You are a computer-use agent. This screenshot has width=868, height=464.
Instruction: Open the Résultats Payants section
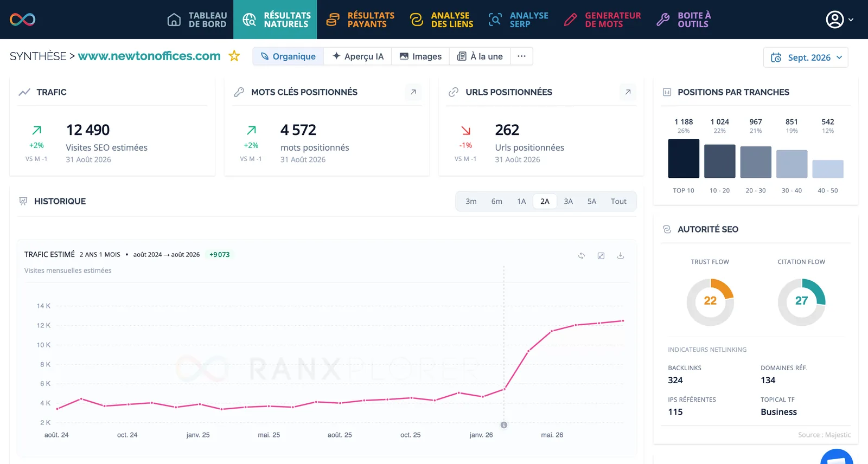coord(360,20)
